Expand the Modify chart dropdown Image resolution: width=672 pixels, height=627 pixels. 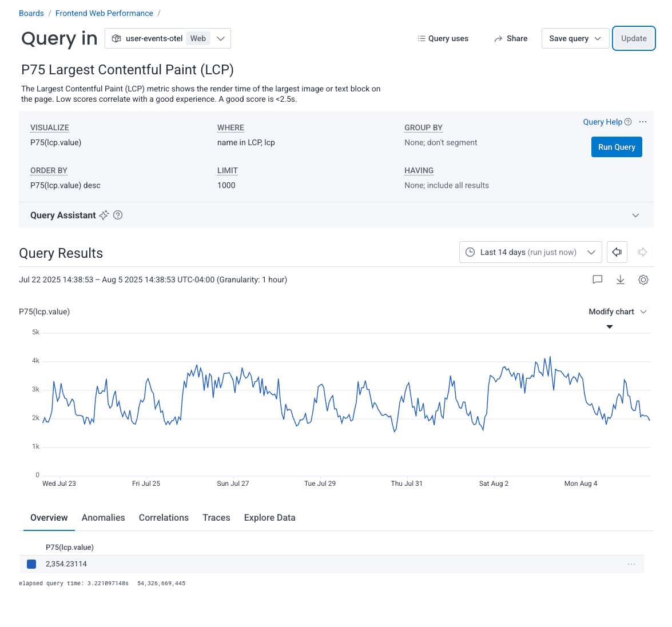pos(618,311)
